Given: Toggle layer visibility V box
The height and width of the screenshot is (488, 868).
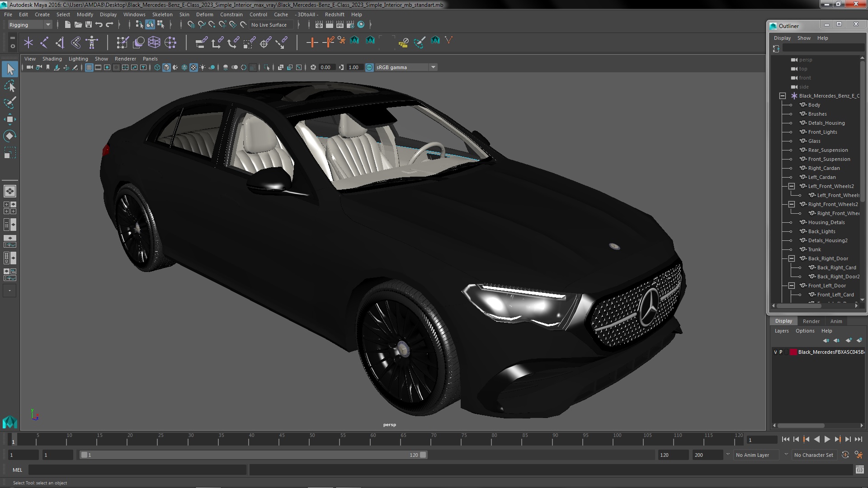Looking at the screenshot, I should click(776, 352).
